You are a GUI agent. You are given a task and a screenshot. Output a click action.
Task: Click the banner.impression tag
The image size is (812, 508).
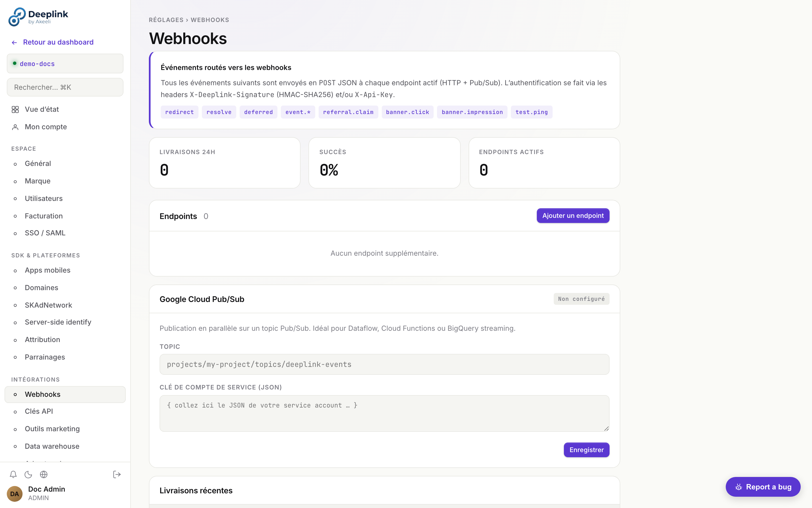pyautogui.click(x=472, y=112)
